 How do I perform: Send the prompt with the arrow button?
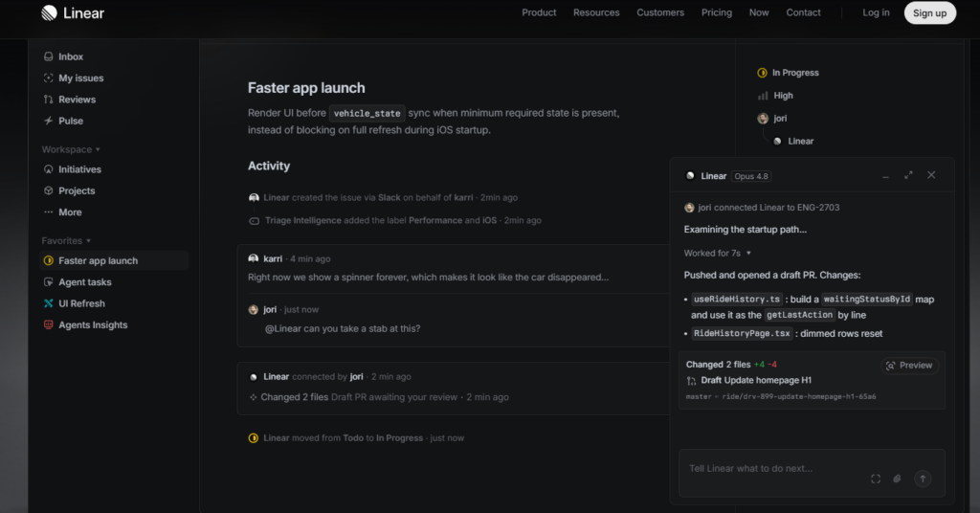[x=923, y=479]
